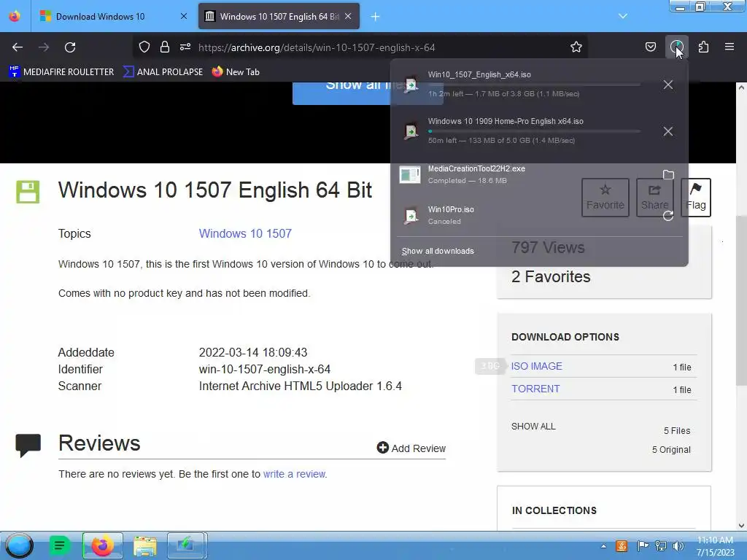Cancel Windows 10 1909 Home-Pro download
Image resolution: width=747 pixels, height=560 pixels.
(668, 131)
